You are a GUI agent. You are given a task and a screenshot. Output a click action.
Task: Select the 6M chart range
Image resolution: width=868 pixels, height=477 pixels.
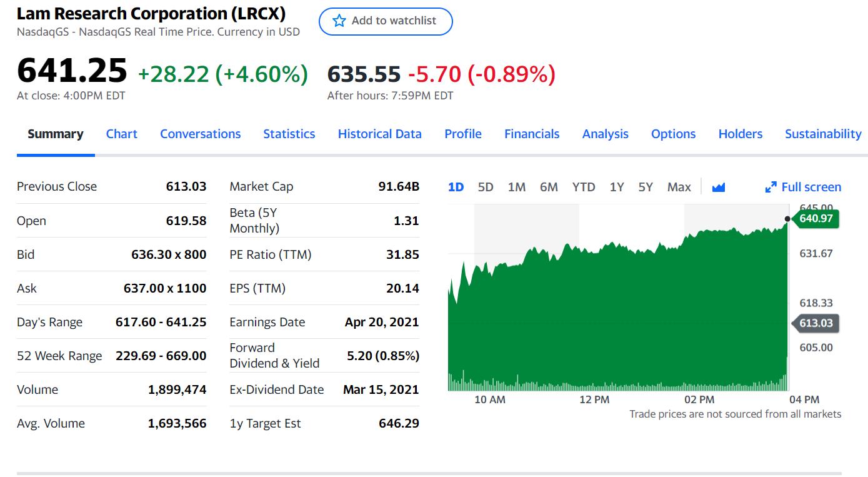point(549,187)
